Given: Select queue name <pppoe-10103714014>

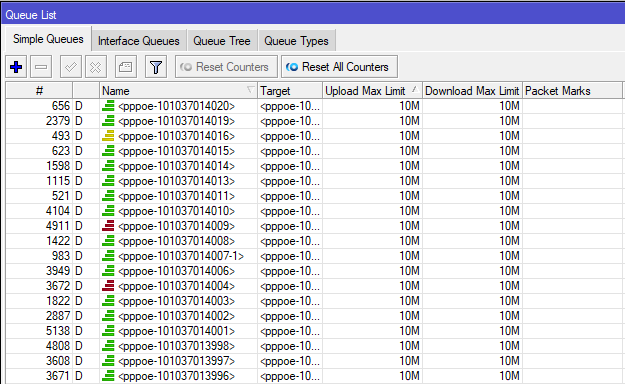Looking at the screenshot, I should pyautogui.click(x=177, y=166).
